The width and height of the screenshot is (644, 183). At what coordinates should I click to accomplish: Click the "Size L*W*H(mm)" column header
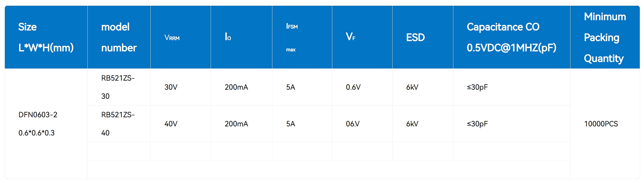[x=46, y=37]
